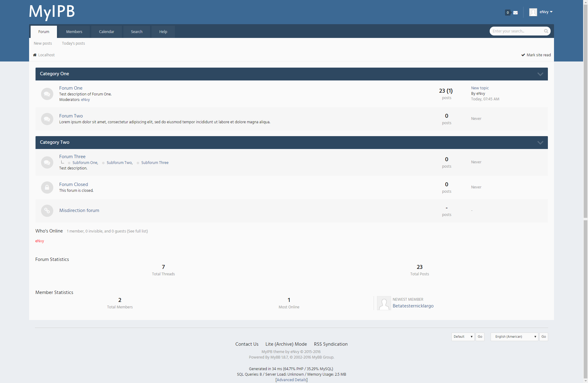
Task: Click the Forum Closed lock icon
Action: [47, 187]
